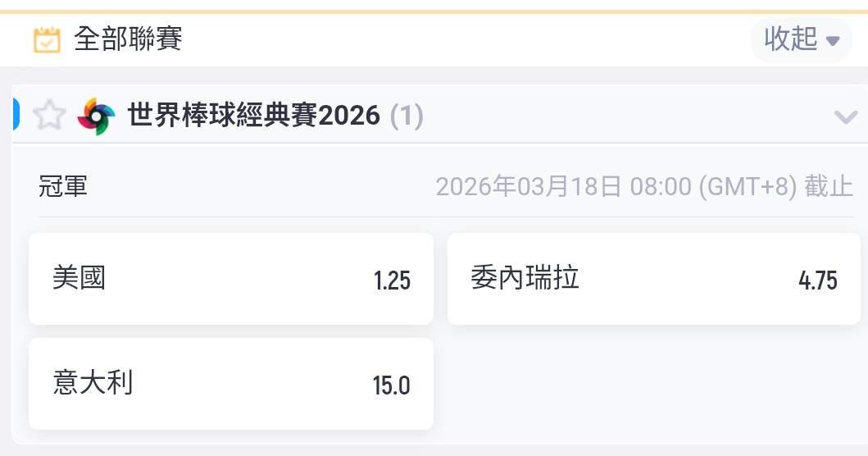Click the triangle arrow inside 收起

coord(834,40)
